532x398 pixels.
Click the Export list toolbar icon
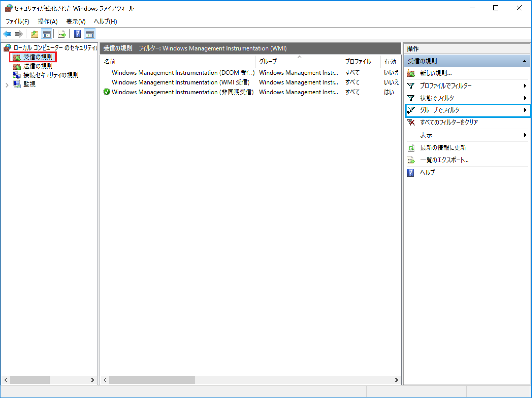click(x=62, y=34)
